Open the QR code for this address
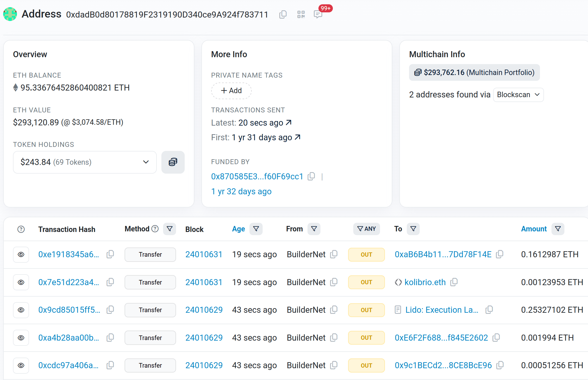 [301, 14]
